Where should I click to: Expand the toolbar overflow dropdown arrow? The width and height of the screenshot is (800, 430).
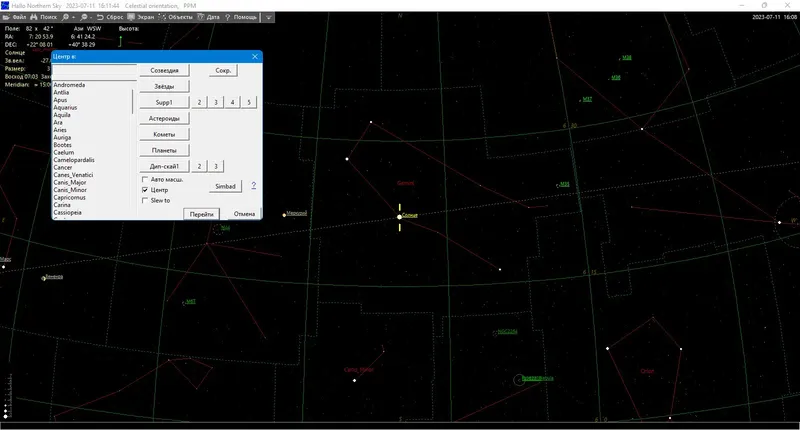[268, 17]
